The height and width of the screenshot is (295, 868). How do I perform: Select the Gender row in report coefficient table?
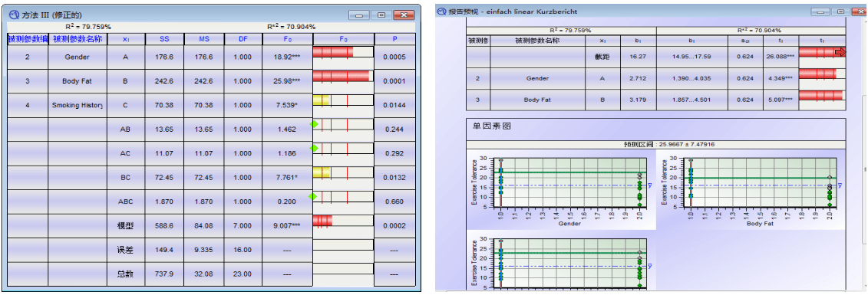click(x=656, y=78)
